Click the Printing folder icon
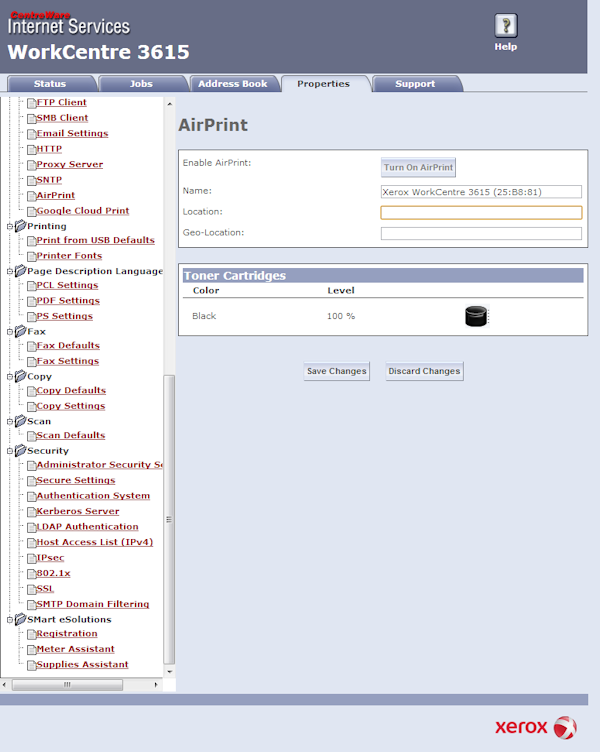The height and width of the screenshot is (752, 600). tap(20, 226)
